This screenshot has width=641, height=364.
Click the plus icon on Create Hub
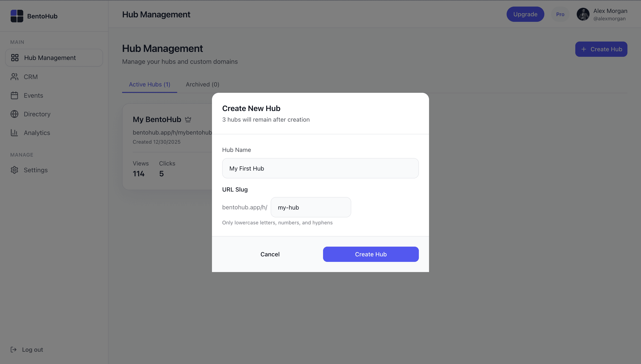[584, 49]
